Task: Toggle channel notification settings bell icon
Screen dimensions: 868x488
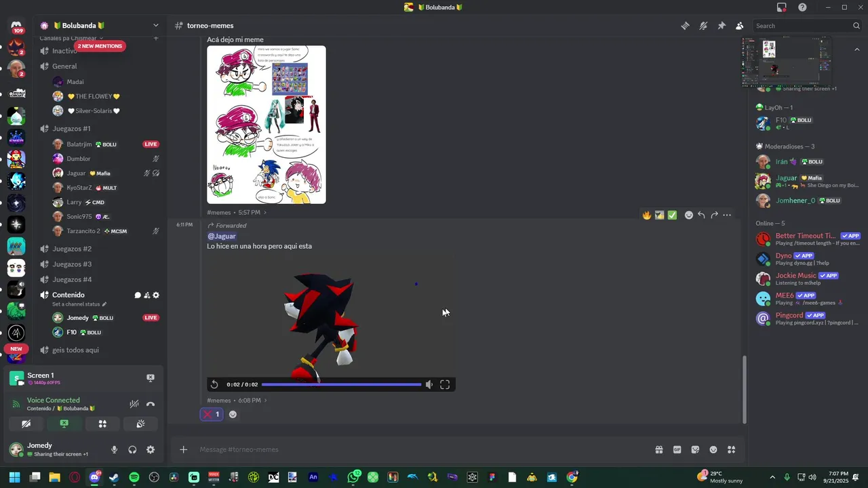Action: point(703,26)
